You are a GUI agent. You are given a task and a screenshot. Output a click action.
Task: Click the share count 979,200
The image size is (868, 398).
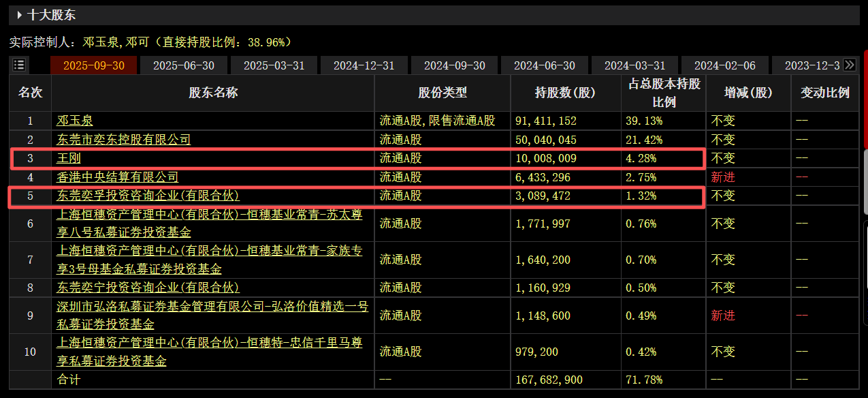tap(536, 352)
